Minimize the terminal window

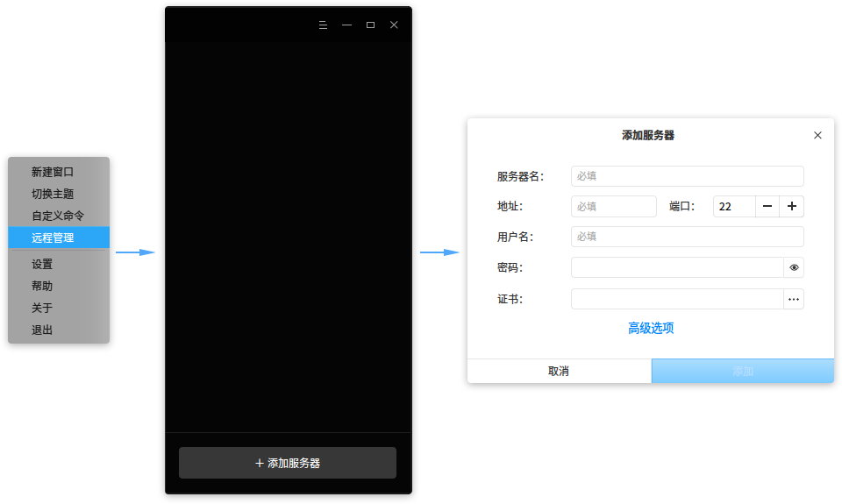(346, 25)
